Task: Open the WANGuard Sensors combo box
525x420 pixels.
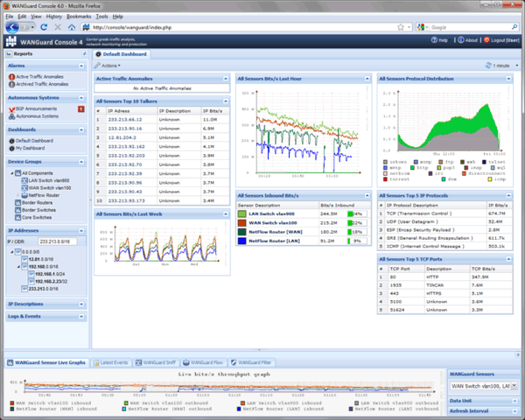Action: pyautogui.click(x=484, y=386)
